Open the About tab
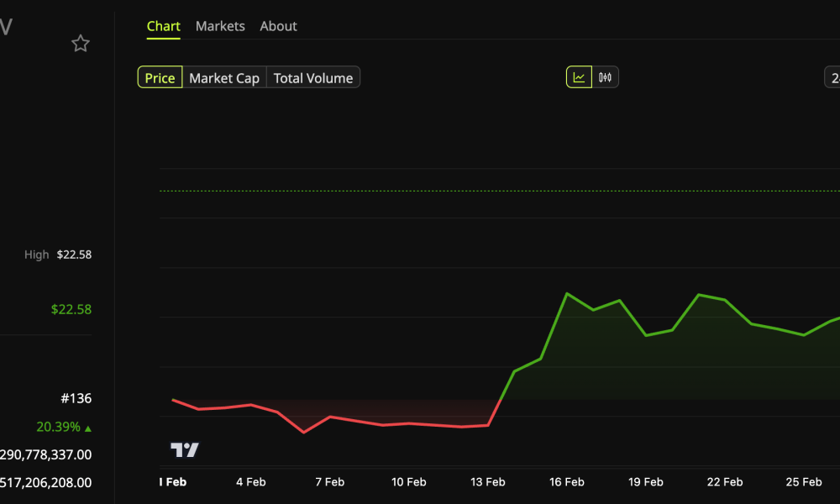Image resolution: width=840 pixels, height=504 pixels. (278, 26)
